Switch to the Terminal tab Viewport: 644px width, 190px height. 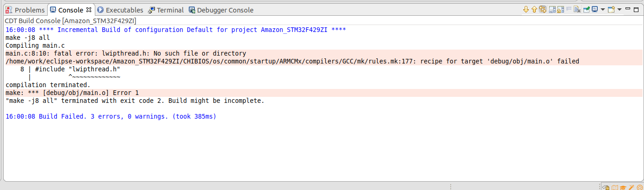[166, 10]
